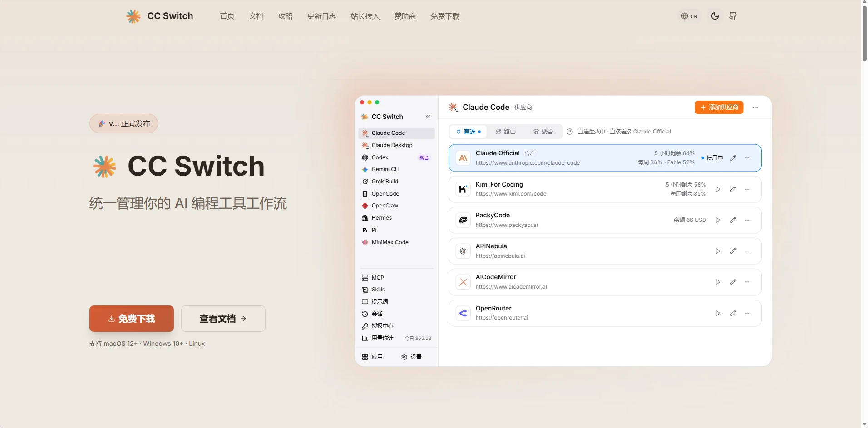Switch to the 路由 mode tab

(x=506, y=132)
